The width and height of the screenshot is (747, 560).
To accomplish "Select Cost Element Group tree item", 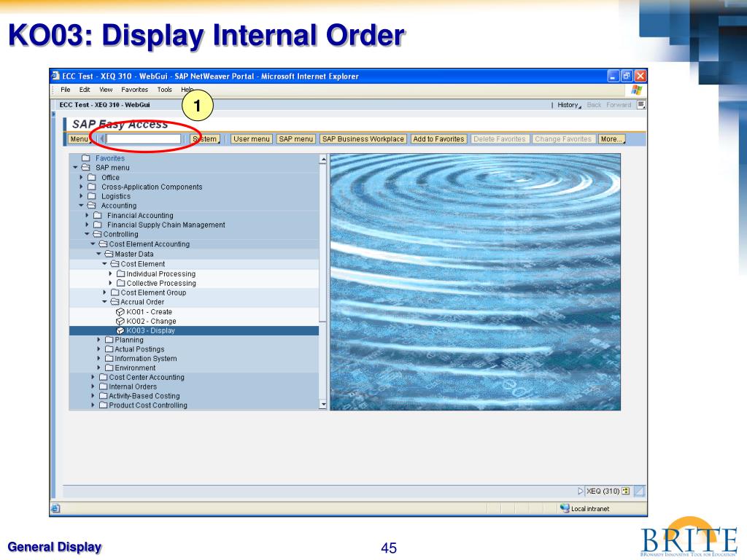I will point(153,292).
